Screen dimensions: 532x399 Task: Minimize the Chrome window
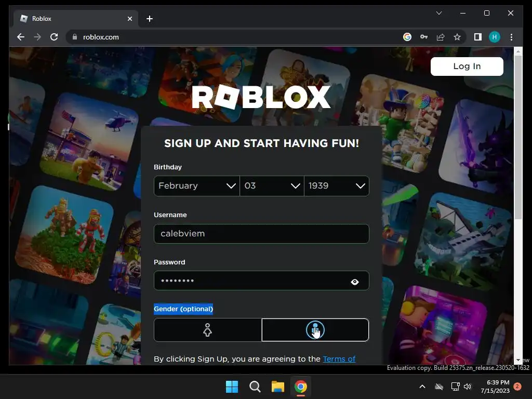coord(463,13)
